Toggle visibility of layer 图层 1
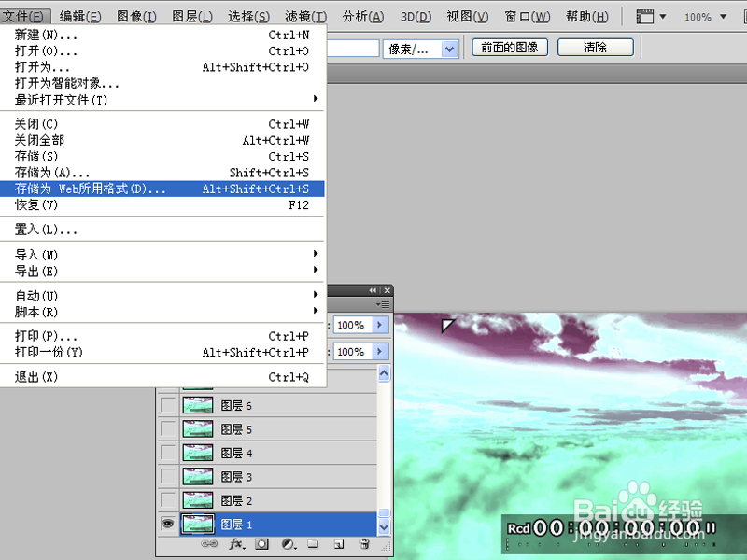 [x=168, y=524]
